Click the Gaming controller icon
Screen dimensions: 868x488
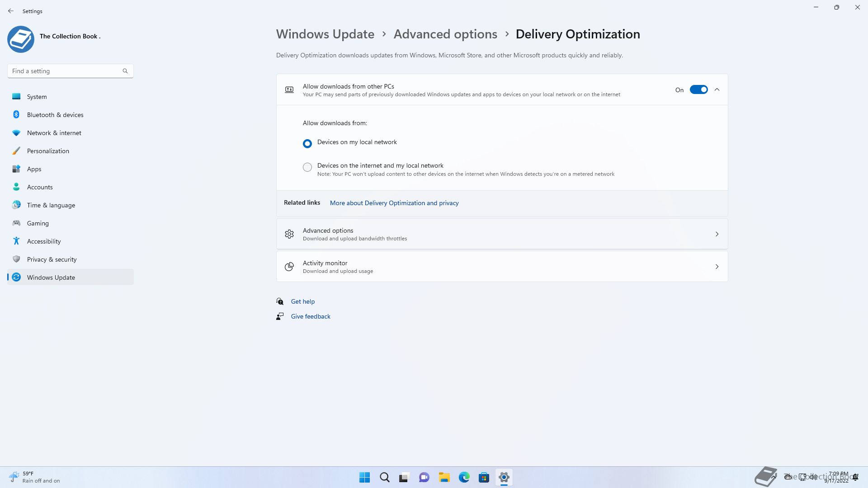coord(16,223)
